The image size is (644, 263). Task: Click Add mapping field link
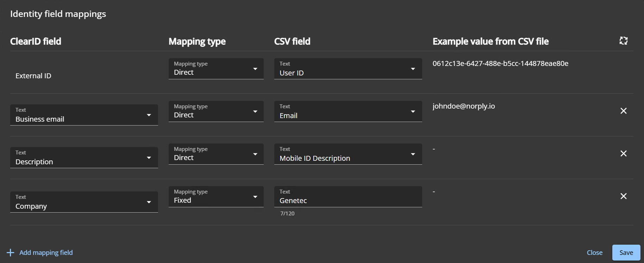(x=46, y=253)
